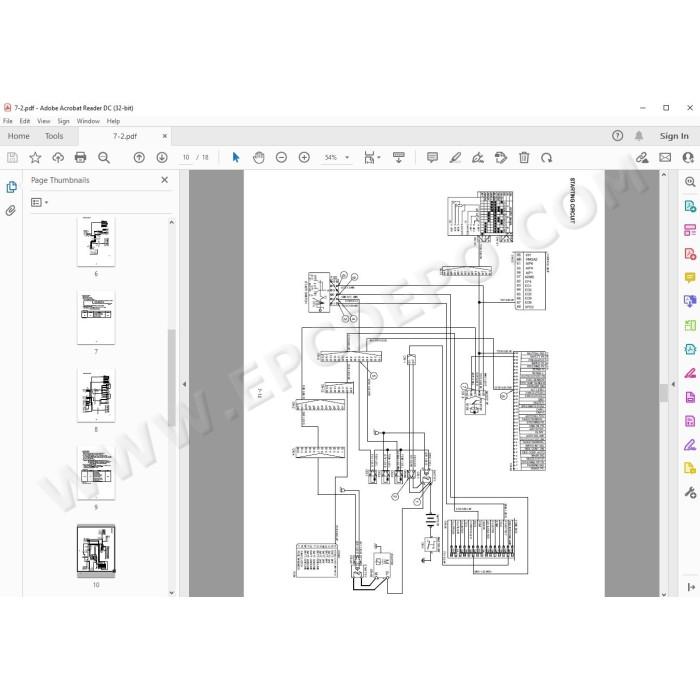Switch to the Home tab

pos(18,136)
